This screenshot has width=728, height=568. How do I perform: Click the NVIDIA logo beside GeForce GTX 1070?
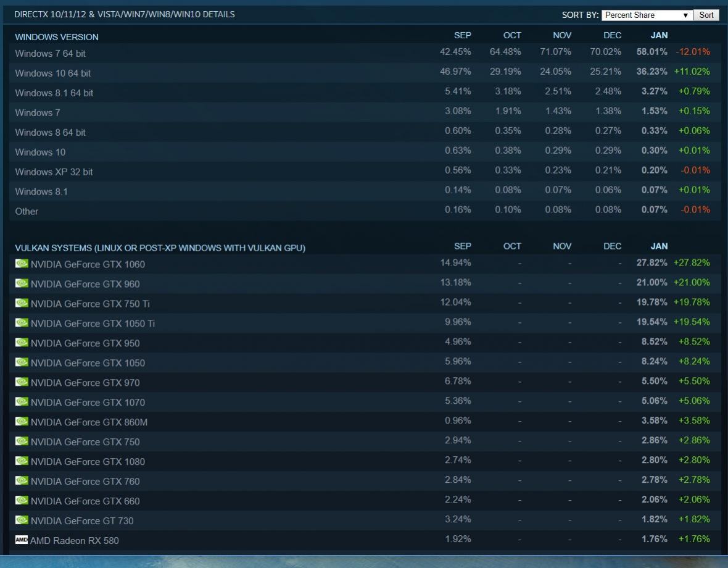pos(22,402)
